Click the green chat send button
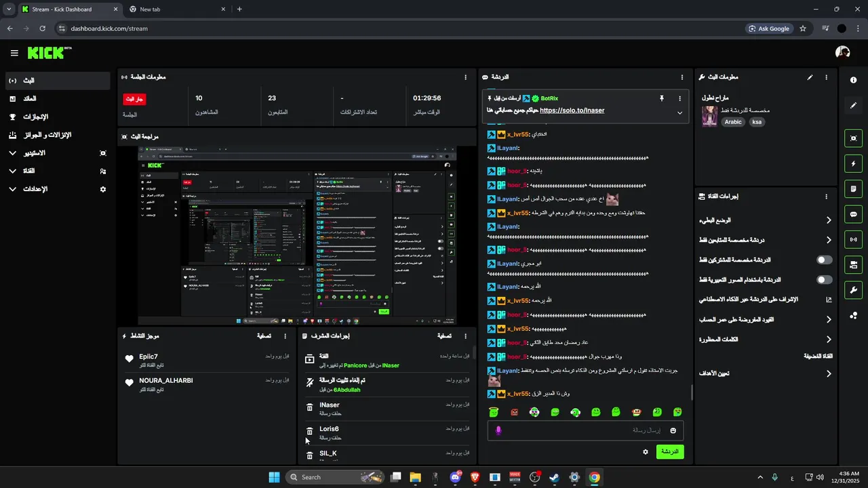This screenshot has width=868, height=488. (670, 451)
